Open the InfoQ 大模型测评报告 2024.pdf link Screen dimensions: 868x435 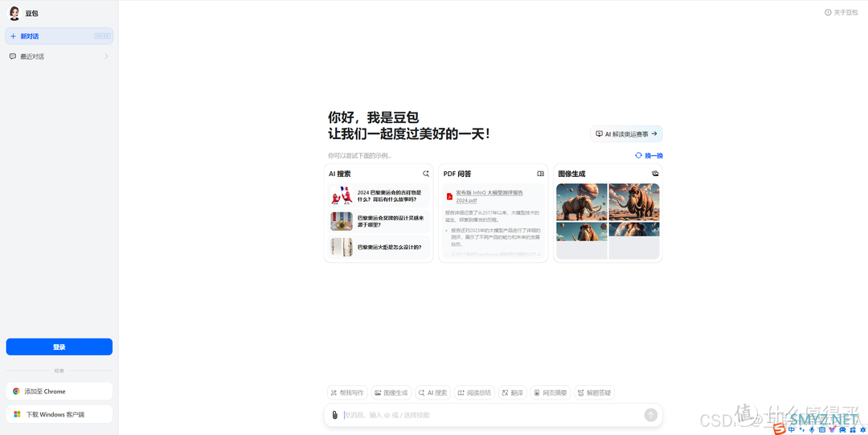coord(489,196)
